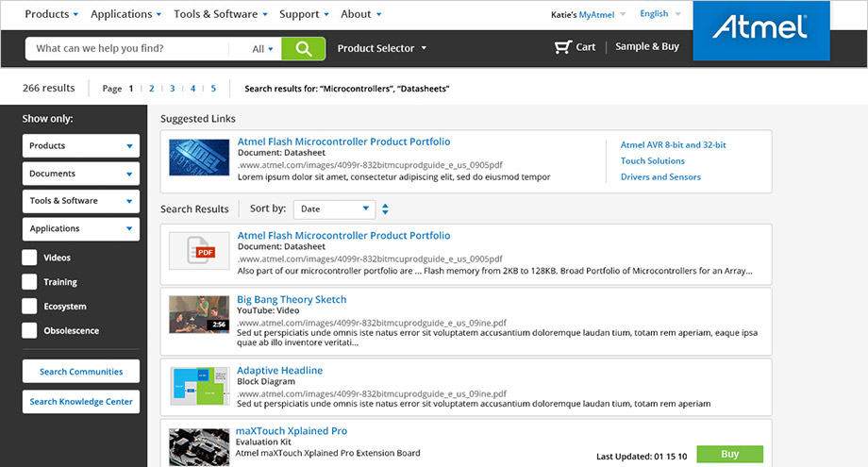Click the MyAtmel link
Viewport: 868px width, 467px height.
pyautogui.click(x=596, y=15)
